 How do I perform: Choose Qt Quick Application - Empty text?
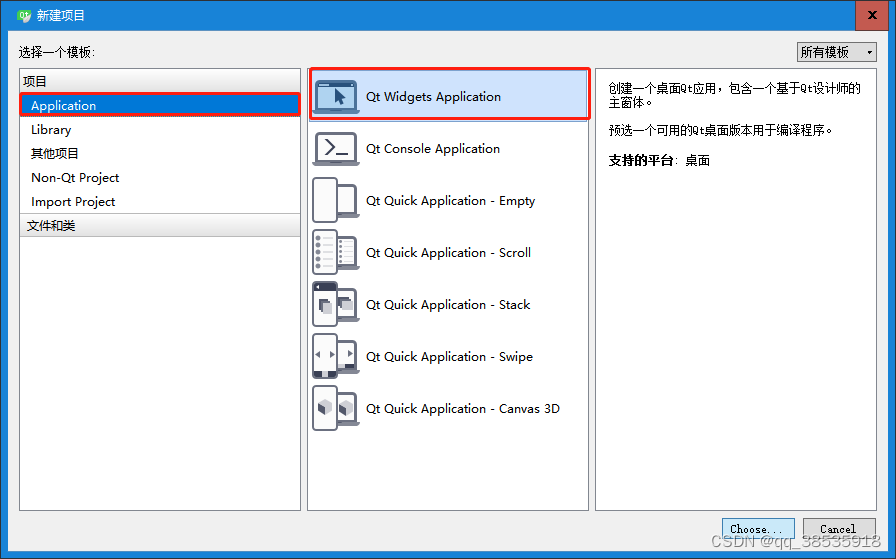tap(450, 201)
